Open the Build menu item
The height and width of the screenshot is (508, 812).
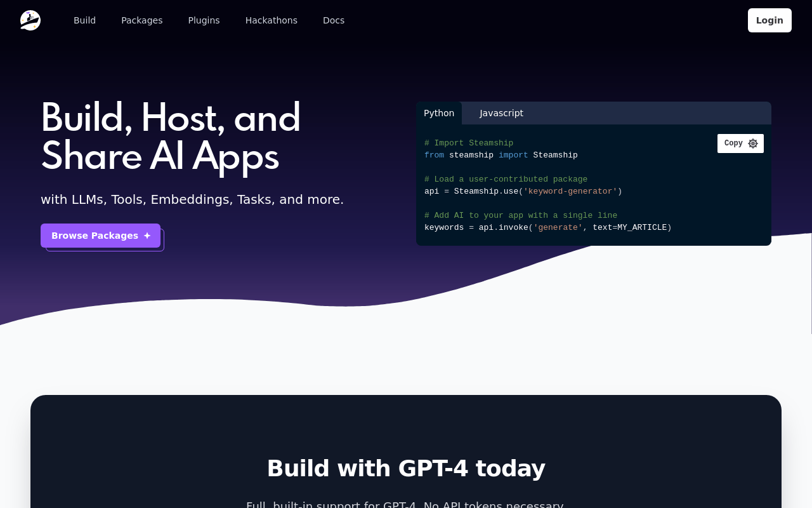pyautogui.click(x=84, y=20)
